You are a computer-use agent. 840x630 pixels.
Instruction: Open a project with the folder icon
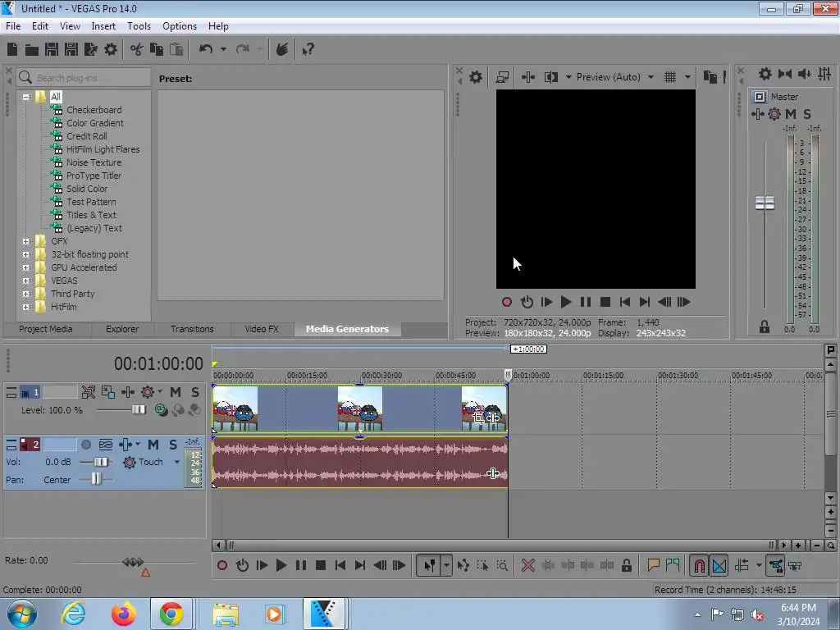[x=32, y=50]
